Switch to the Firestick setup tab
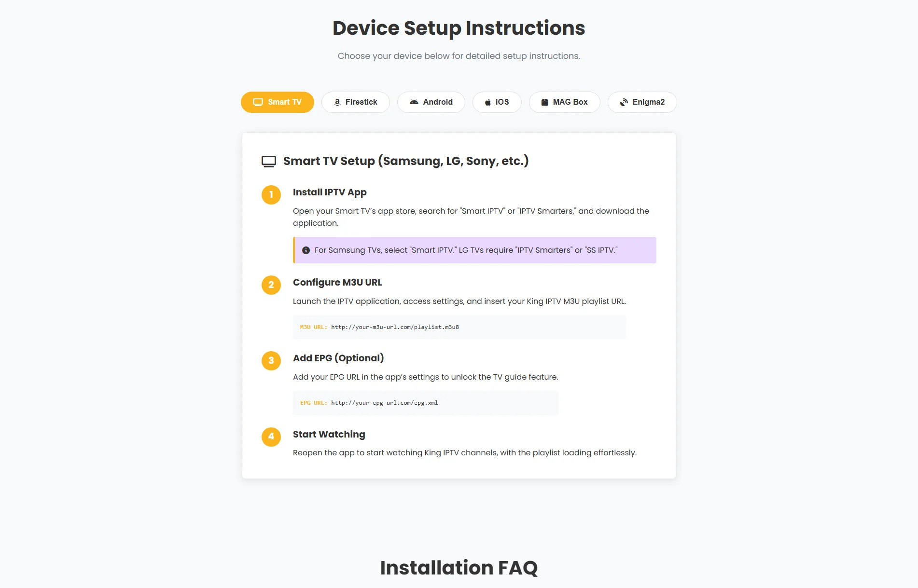The image size is (918, 588). pyautogui.click(x=356, y=102)
